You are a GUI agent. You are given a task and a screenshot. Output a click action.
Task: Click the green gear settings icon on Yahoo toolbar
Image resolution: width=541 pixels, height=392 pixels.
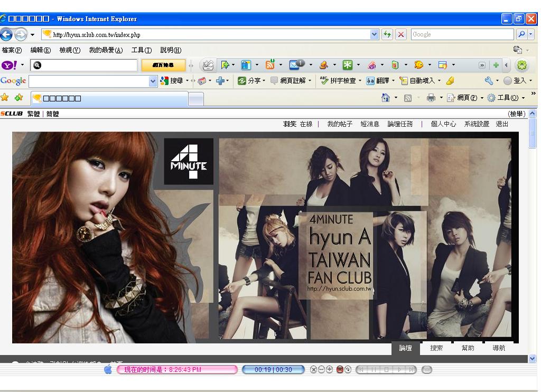click(x=522, y=65)
